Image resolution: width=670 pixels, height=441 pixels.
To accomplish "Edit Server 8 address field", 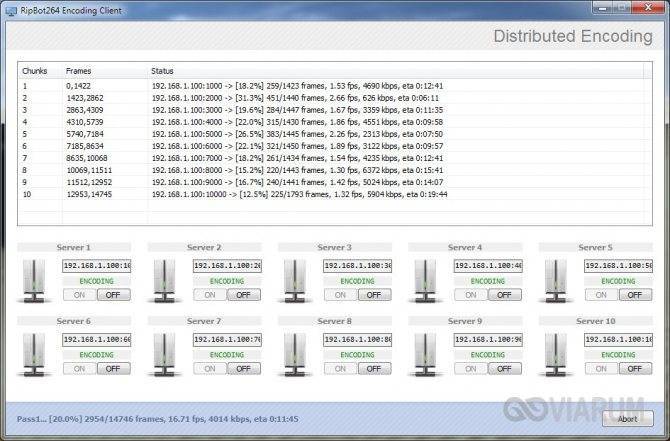I will 357,340.
